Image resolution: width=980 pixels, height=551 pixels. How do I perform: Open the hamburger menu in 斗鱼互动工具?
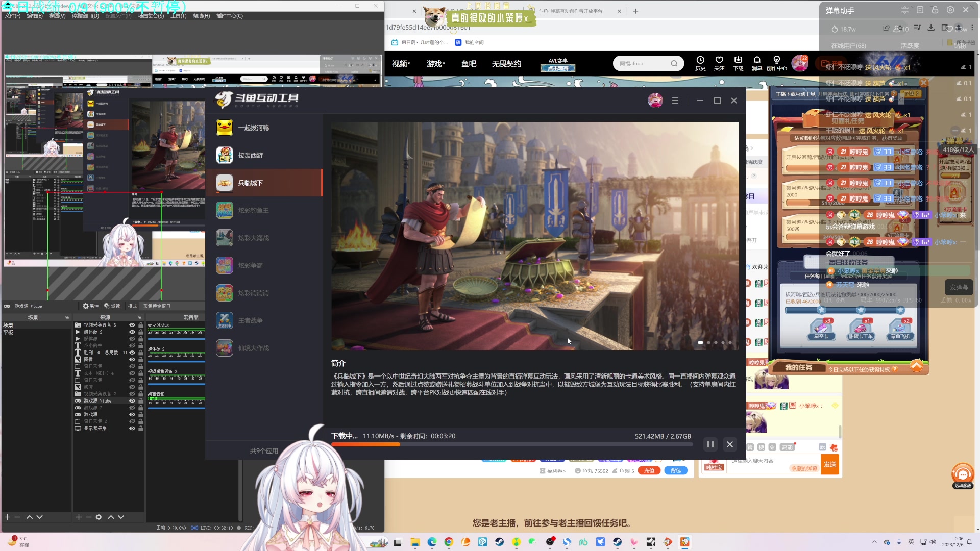(675, 101)
